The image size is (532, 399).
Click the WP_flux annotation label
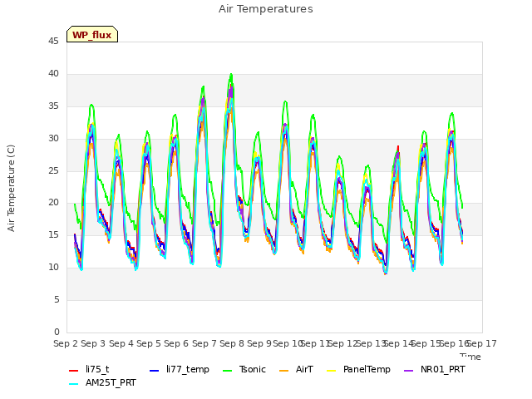point(92,34)
